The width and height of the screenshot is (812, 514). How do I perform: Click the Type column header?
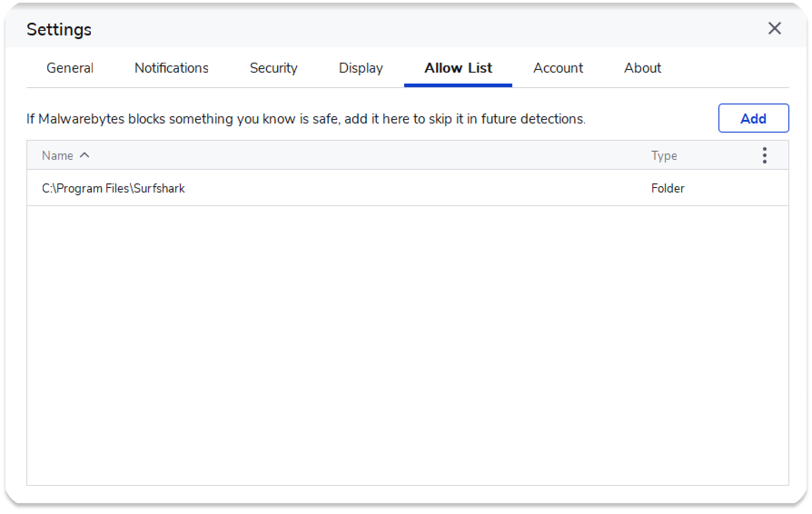(x=664, y=156)
